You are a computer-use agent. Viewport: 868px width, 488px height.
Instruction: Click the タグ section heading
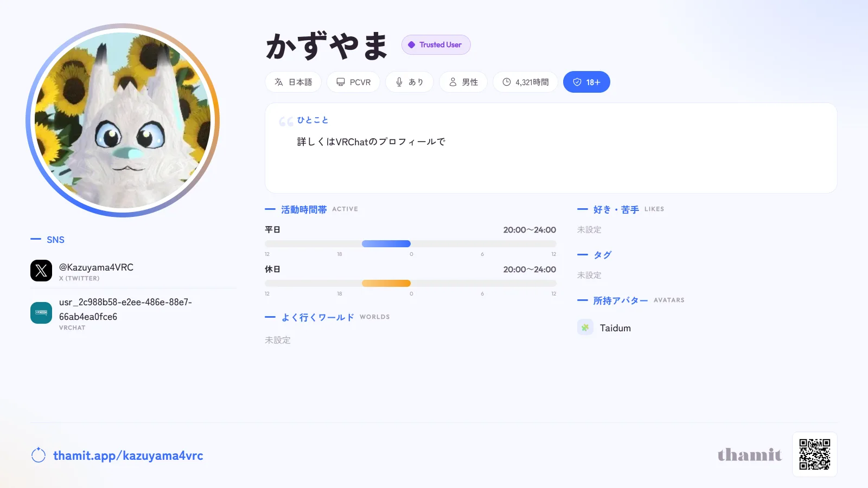tap(595, 255)
